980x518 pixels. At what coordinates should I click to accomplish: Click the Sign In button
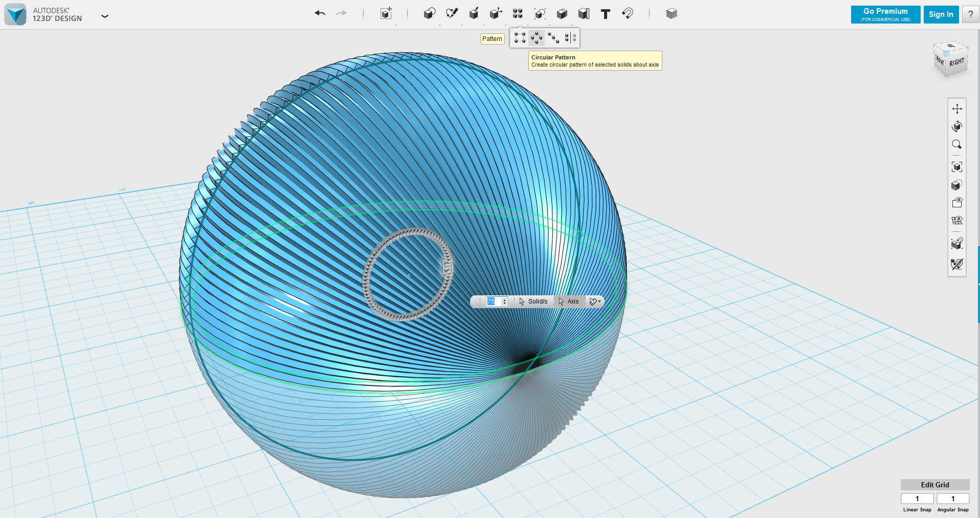point(941,14)
